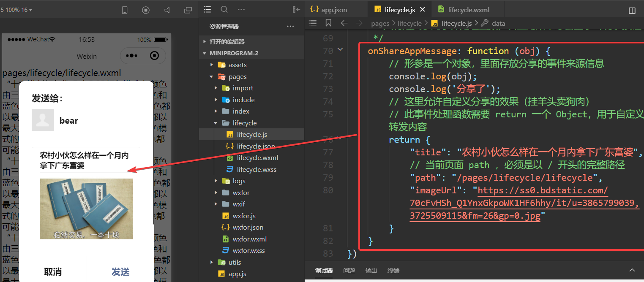644x282 pixels.
Task: Open more actions beside 资源管理器 title
Action: (290, 27)
